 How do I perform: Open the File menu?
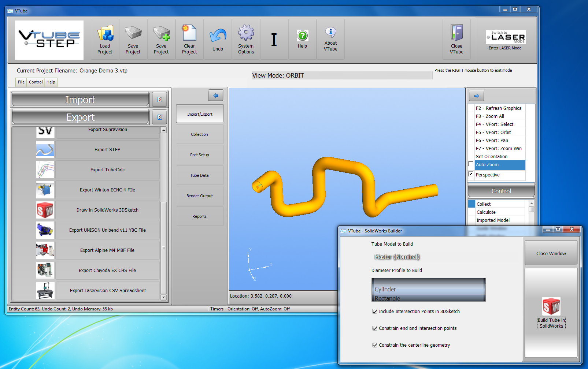(21, 82)
